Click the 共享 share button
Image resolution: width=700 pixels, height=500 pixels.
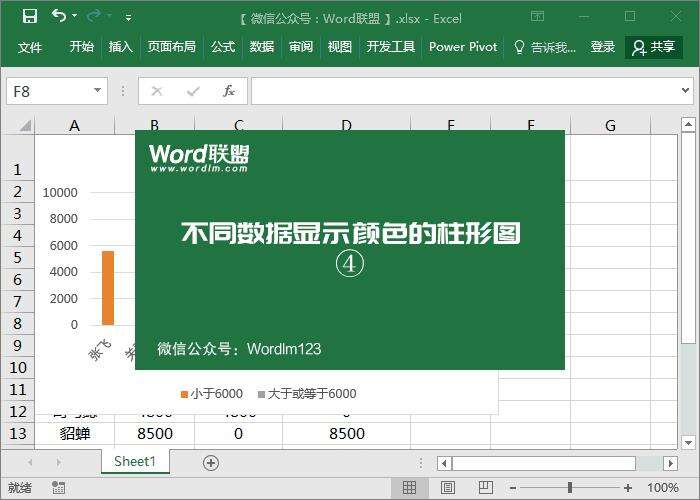pos(654,47)
